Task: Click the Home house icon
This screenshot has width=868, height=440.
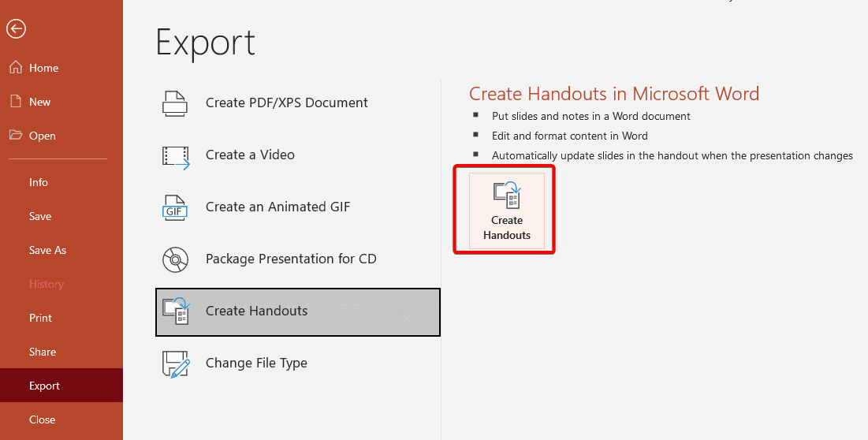Action: [16, 68]
